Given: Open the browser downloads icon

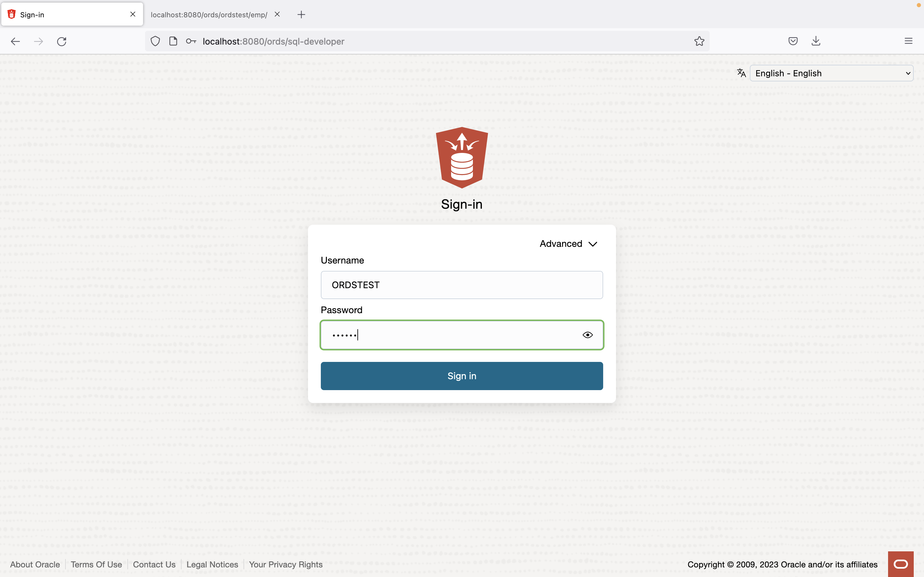Looking at the screenshot, I should coord(816,41).
